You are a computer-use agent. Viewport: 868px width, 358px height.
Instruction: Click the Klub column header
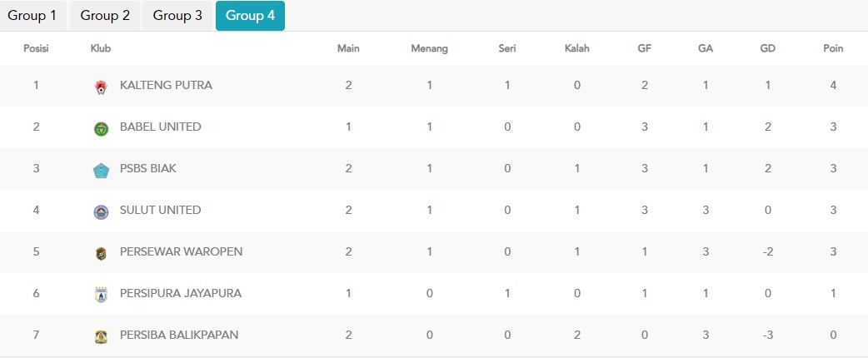101,48
